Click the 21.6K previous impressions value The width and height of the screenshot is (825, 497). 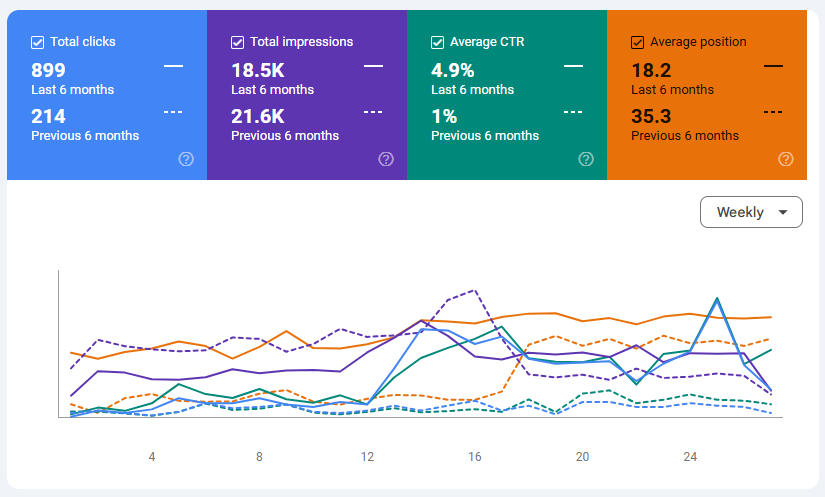tap(258, 116)
